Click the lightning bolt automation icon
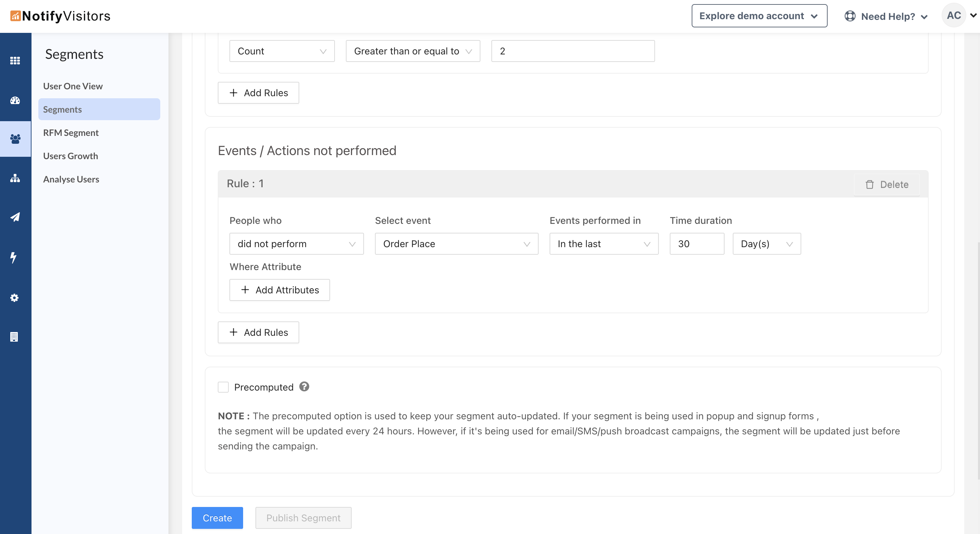This screenshot has height=534, width=980. (14, 257)
